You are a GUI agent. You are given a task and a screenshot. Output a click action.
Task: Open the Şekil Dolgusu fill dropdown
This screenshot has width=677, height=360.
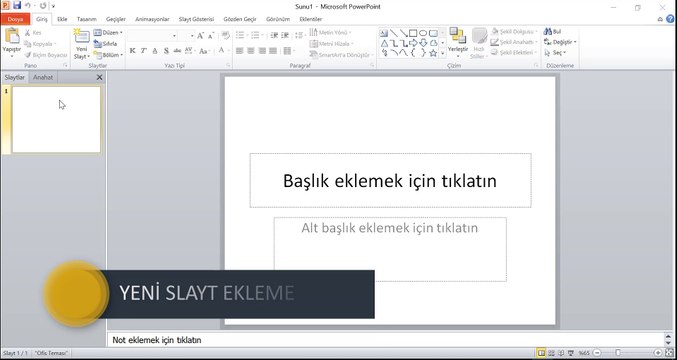point(514,32)
